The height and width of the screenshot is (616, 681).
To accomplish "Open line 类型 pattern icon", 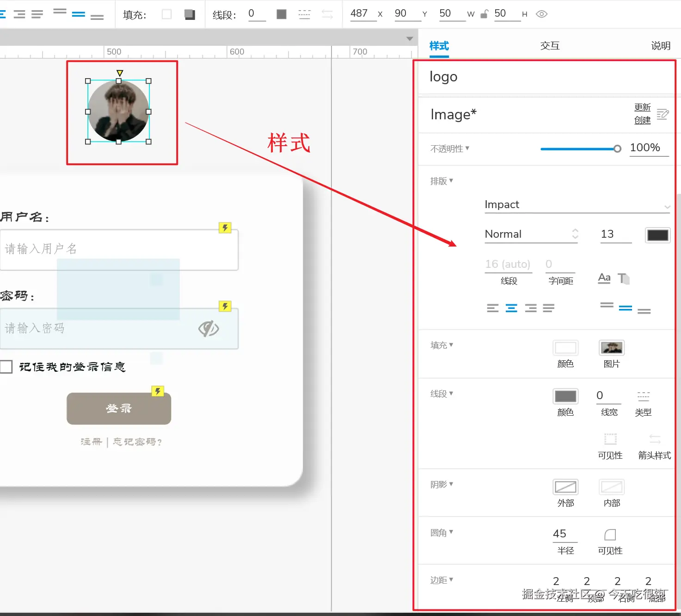I will point(644,396).
